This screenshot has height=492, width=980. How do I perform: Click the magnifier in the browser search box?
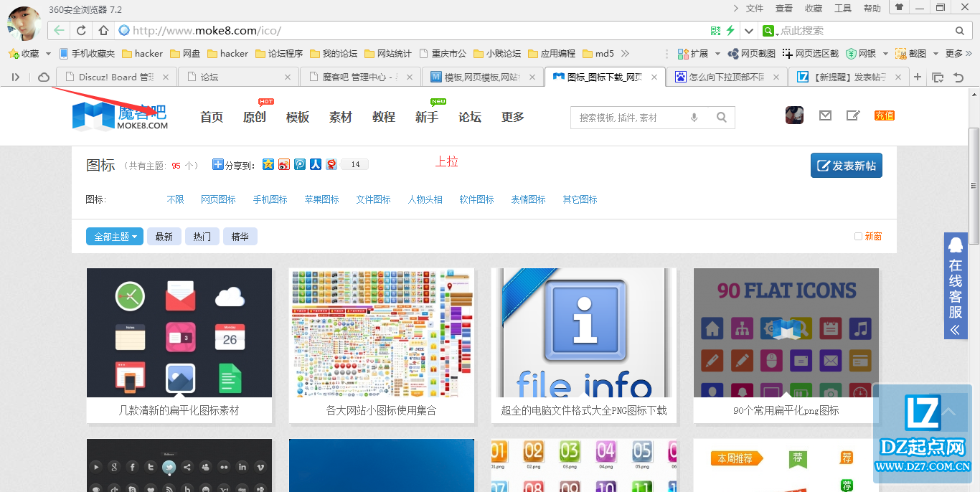pyautogui.click(x=960, y=31)
